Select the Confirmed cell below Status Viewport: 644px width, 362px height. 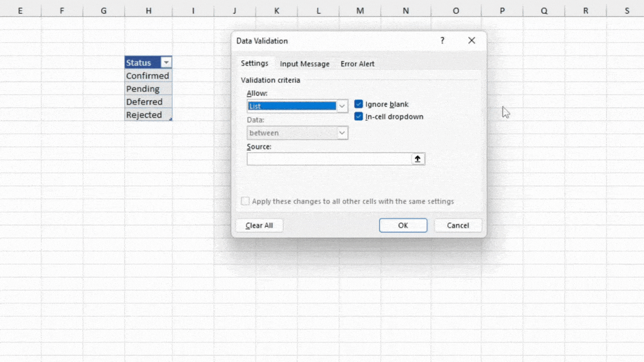[147, 75]
